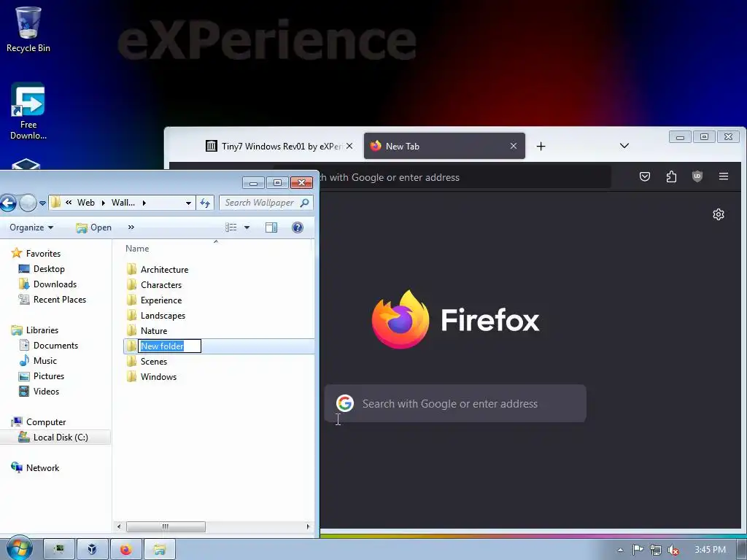The height and width of the screenshot is (560, 747).
Task: Expand address bar history dropdown
Action: click(x=188, y=203)
